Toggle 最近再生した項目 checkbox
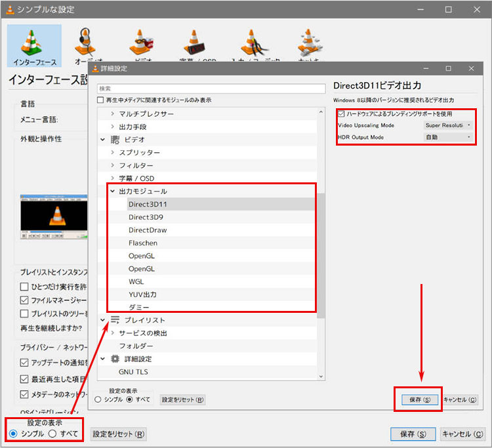 [x=24, y=379]
